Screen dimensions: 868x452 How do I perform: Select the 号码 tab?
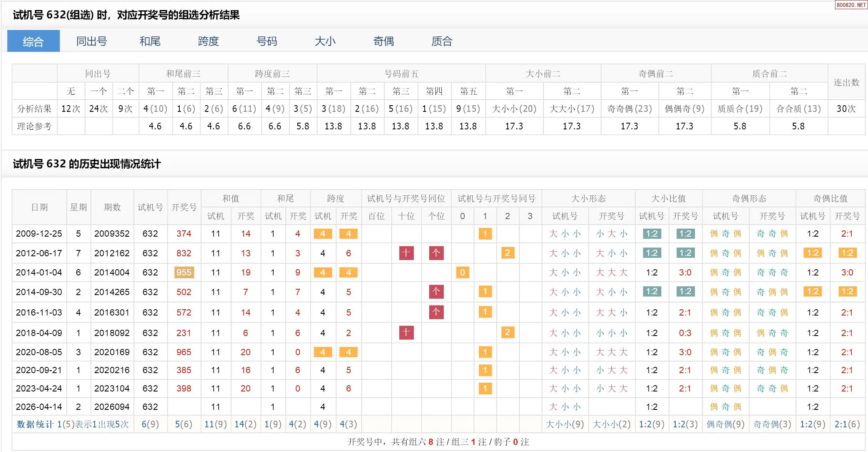267,41
